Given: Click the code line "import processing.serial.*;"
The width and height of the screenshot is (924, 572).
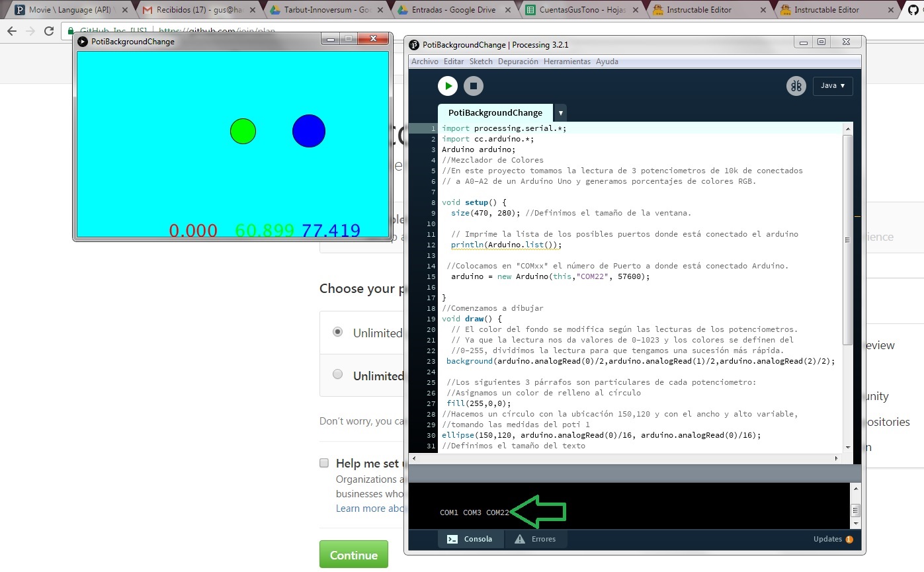Looking at the screenshot, I should pos(504,128).
